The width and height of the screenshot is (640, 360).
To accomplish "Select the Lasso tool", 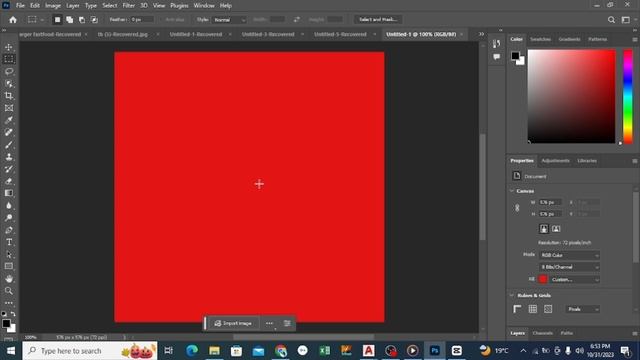I will click(9, 71).
